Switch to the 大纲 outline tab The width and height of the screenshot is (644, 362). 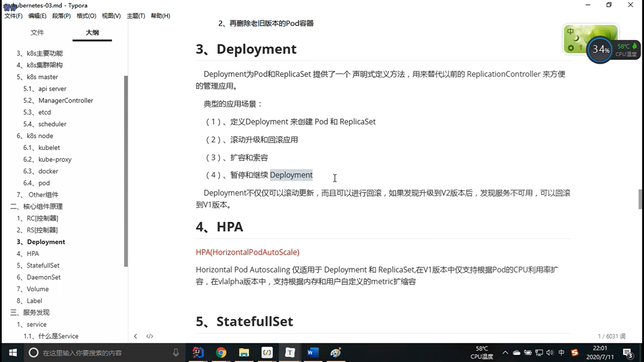[92, 33]
